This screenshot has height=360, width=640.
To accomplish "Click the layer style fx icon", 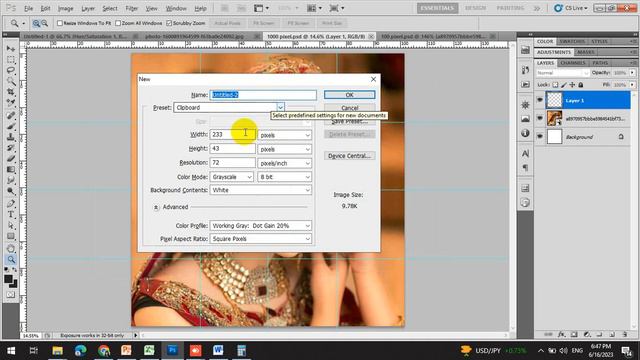I will [x=562, y=334].
